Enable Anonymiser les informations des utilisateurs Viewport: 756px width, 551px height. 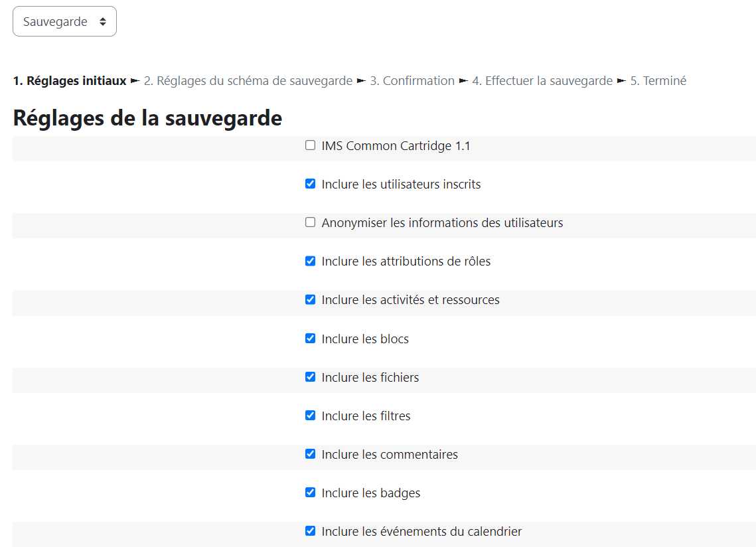coord(311,222)
